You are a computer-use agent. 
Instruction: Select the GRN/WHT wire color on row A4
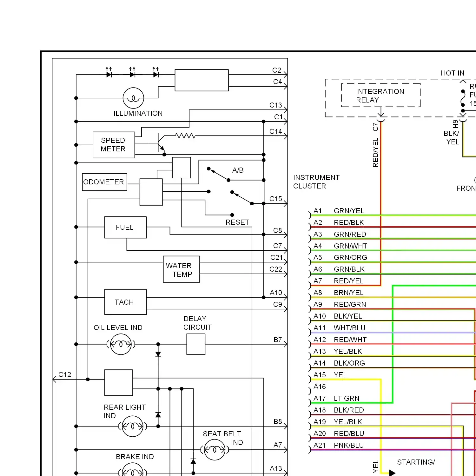(350, 246)
